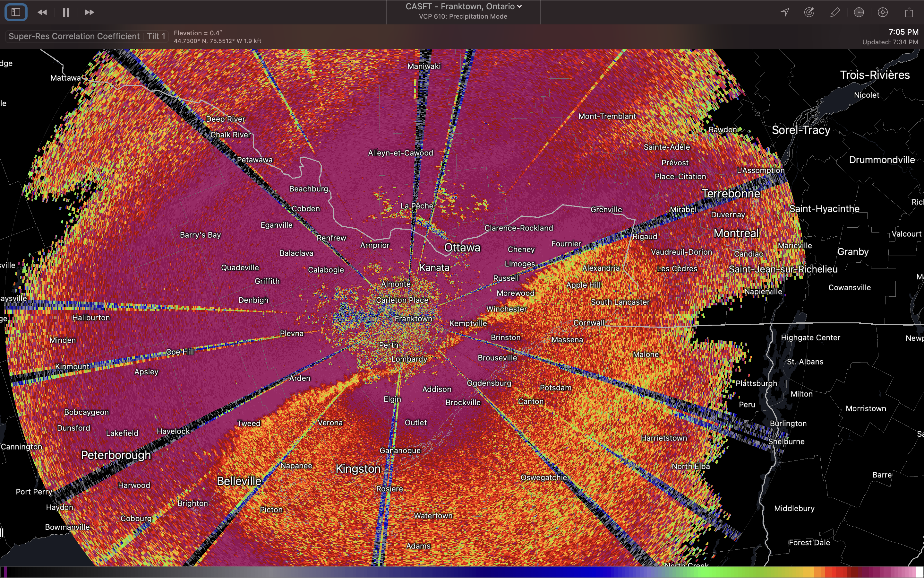The image size is (924, 578).
Task: Click the Burlington map label
Action: 788,424
